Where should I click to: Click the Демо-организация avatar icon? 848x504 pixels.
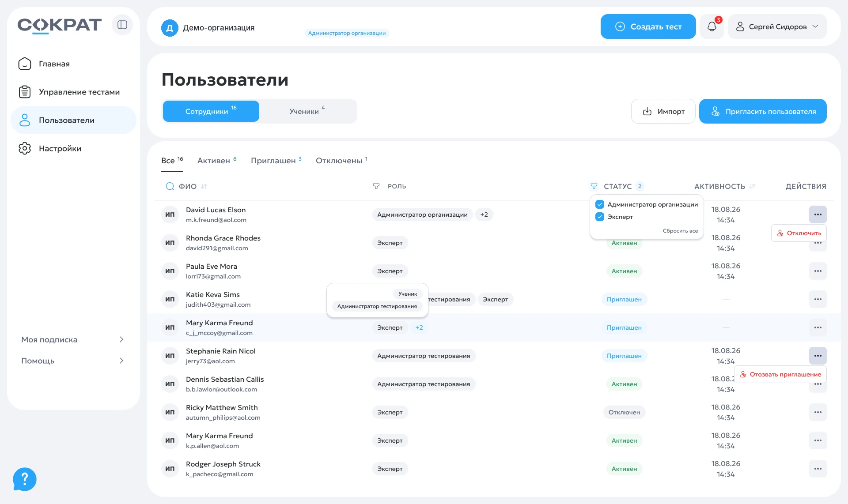tap(170, 28)
